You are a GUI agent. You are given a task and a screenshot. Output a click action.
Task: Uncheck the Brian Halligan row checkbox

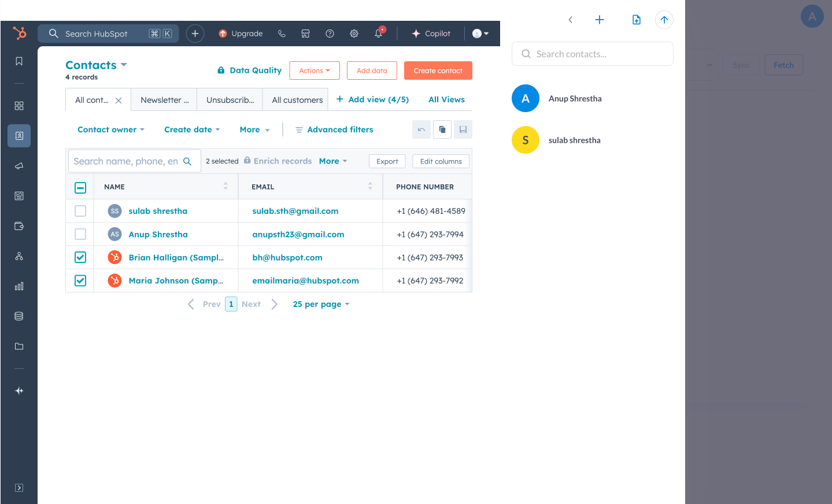80,257
